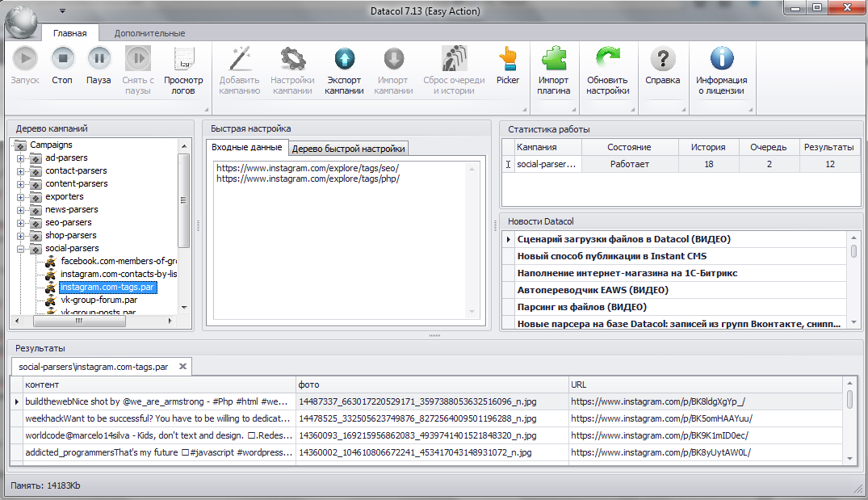This screenshot has width=868, height=500.
Task: Open the Datacol globe application menu
Action: 21,22
